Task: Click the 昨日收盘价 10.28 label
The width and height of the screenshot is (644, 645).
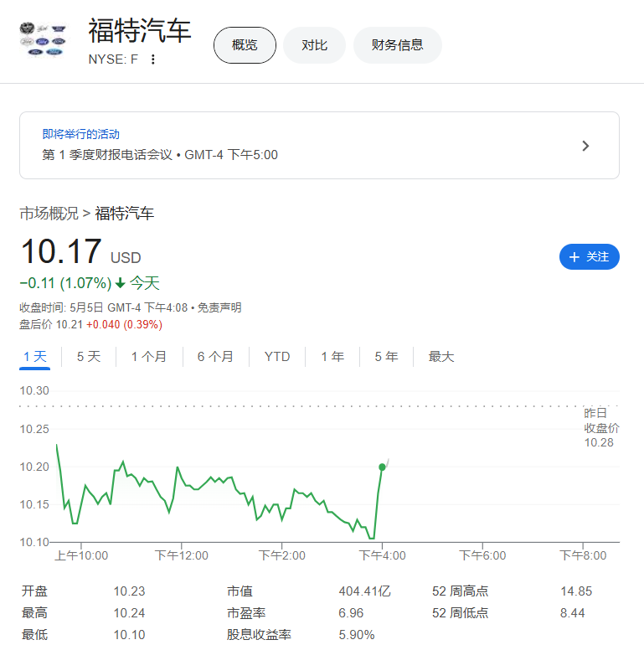Action: pyautogui.click(x=601, y=428)
